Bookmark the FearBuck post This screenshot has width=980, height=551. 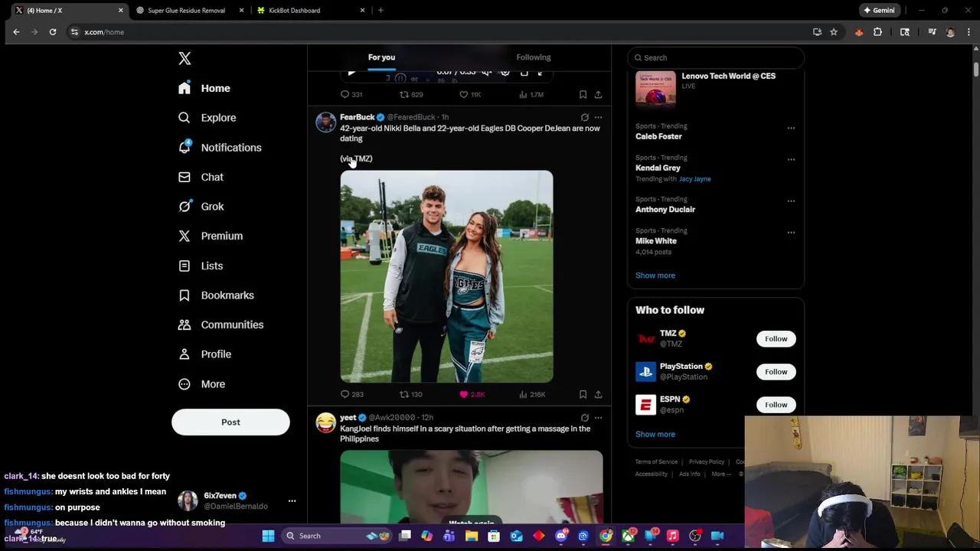click(583, 394)
